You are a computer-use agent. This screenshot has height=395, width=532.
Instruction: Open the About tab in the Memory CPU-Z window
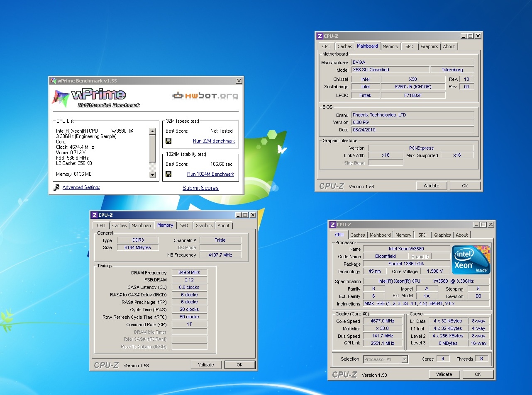[223, 225]
